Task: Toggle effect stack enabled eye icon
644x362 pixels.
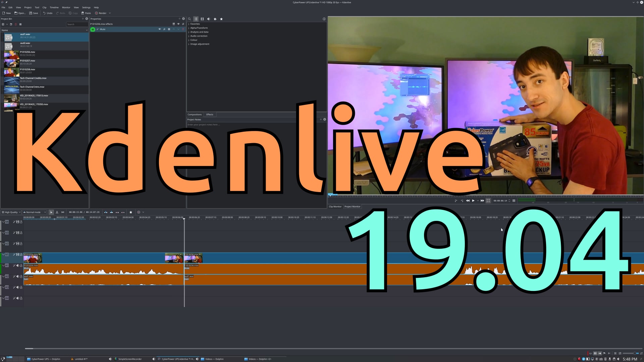Action: click(x=178, y=24)
